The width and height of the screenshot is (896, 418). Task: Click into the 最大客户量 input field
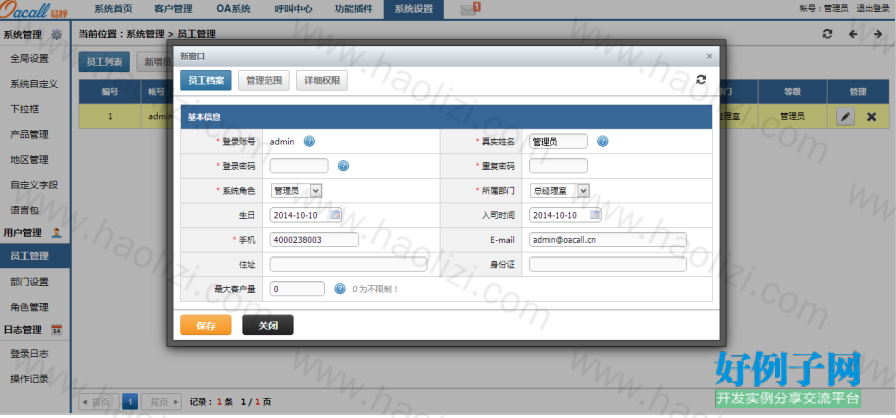(x=297, y=289)
